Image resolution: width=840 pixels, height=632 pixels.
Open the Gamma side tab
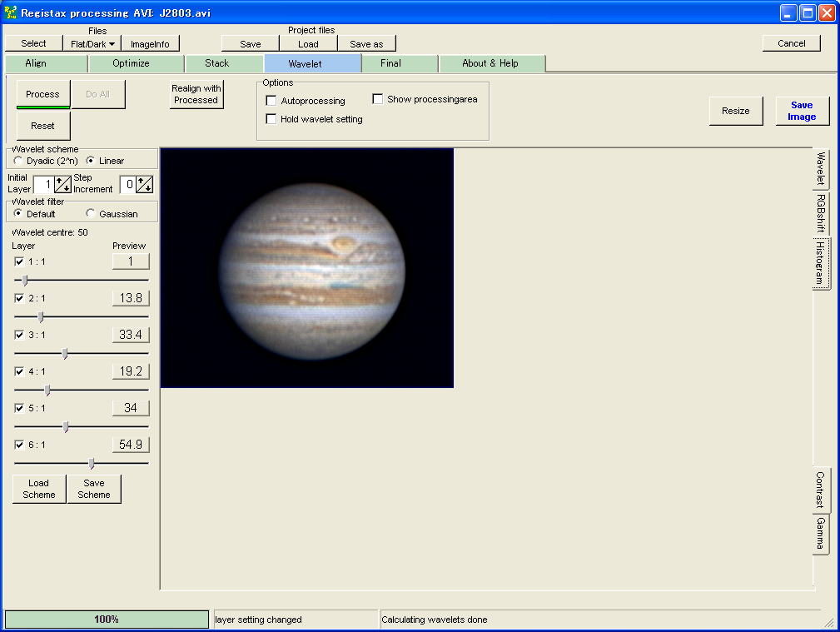[821, 534]
